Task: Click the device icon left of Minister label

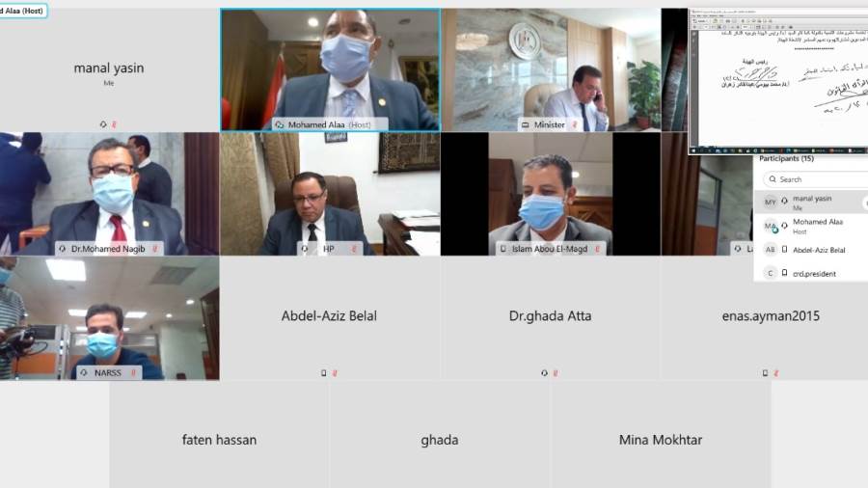Action: pos(526,125)
